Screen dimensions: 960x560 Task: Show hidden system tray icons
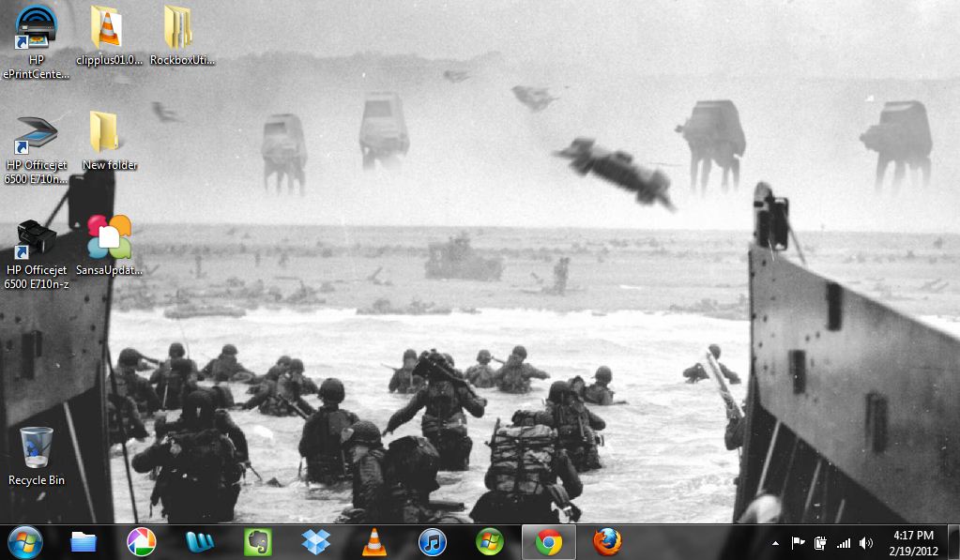coord(775,543)
